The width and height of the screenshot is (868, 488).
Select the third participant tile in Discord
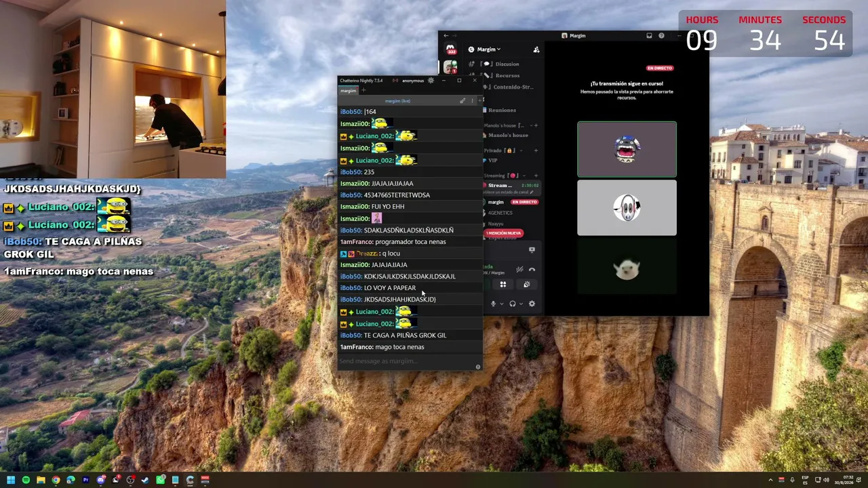pos(627,267)
